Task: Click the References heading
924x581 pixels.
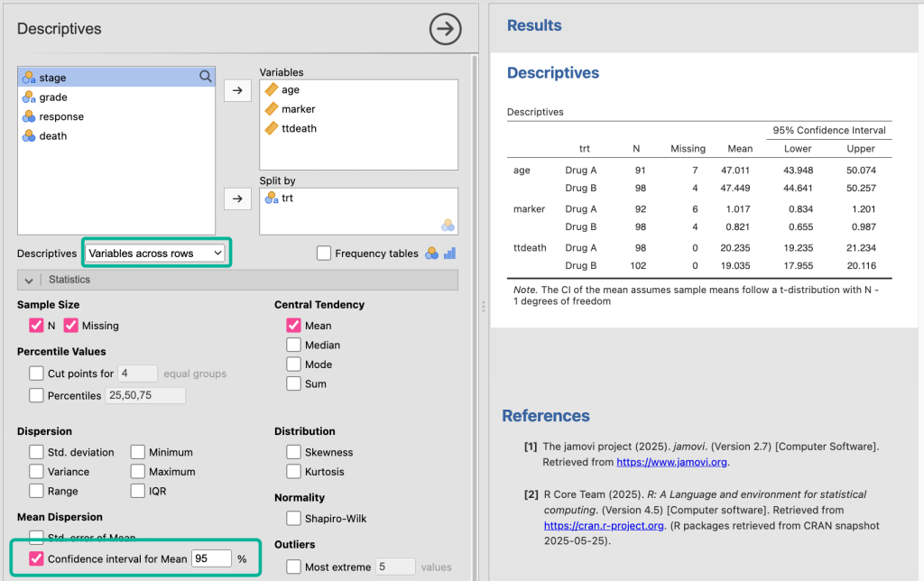Action: [x=546, y=415]
